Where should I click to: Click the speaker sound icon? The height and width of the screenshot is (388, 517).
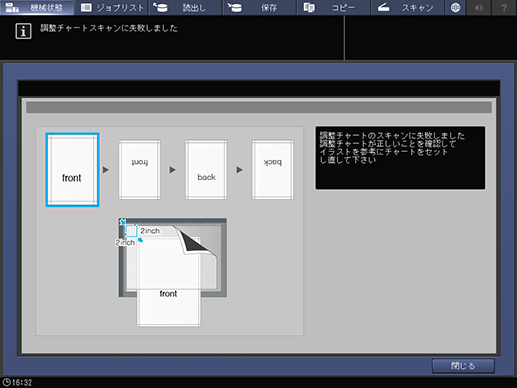[479, 7]
